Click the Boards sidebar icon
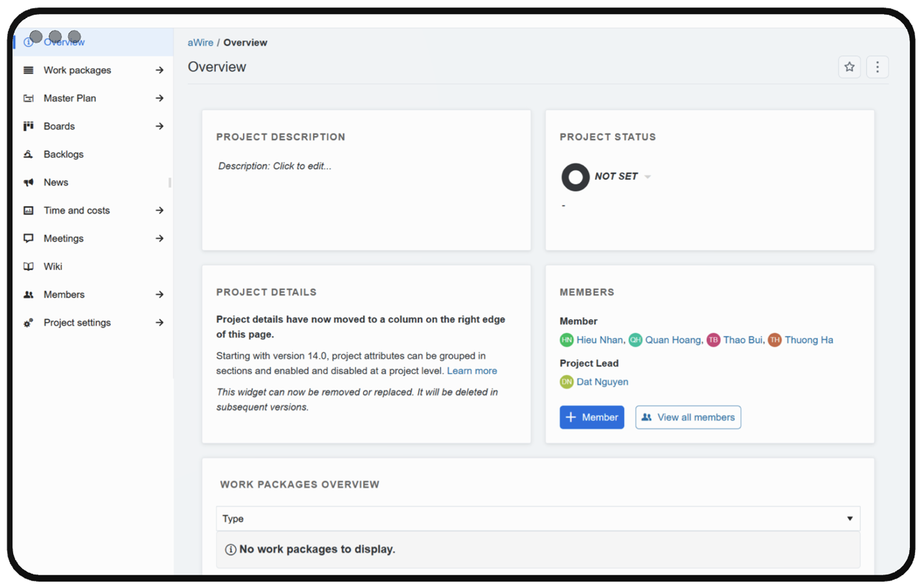Image resolution: width=923 pixels, height=588 pixels. pyautogui.click(x=28, y=126)
